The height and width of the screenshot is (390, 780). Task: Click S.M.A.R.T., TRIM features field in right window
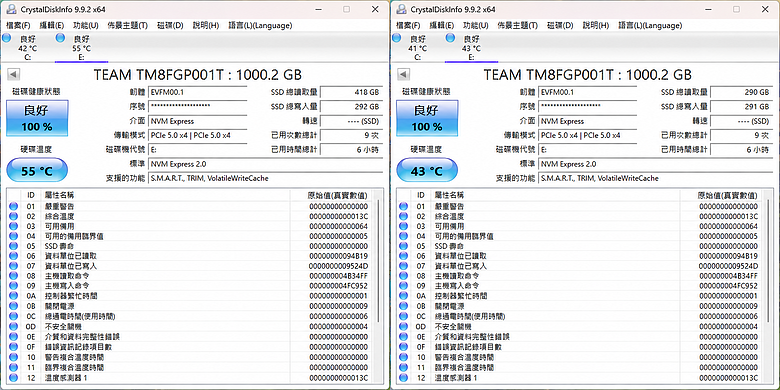pos(656,178)
